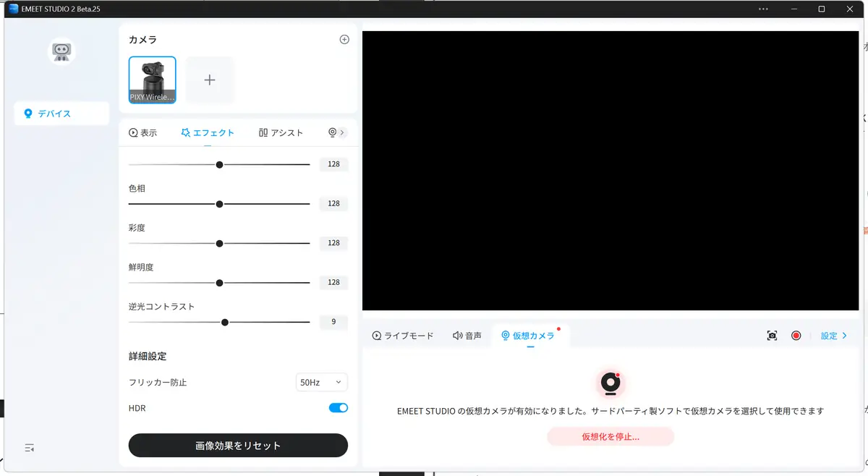Screen dimensions: 868x476
Task: Open the デバイス sidebar item
Action: (x=61, y=114)
